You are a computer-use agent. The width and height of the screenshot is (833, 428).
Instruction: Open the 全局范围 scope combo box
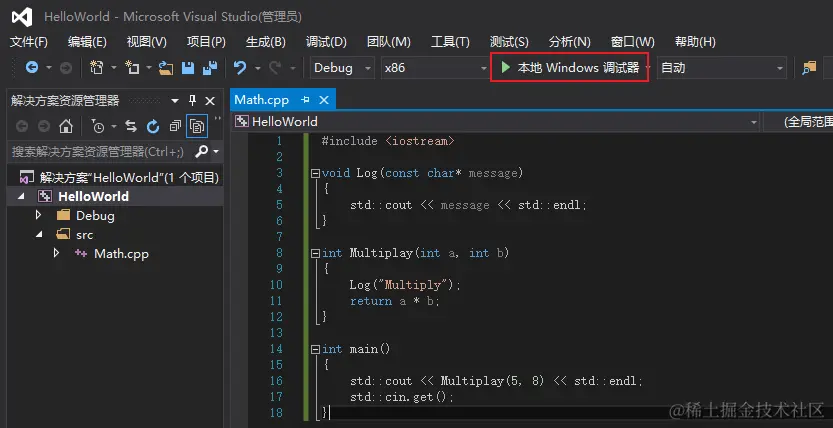pos(798,122)
